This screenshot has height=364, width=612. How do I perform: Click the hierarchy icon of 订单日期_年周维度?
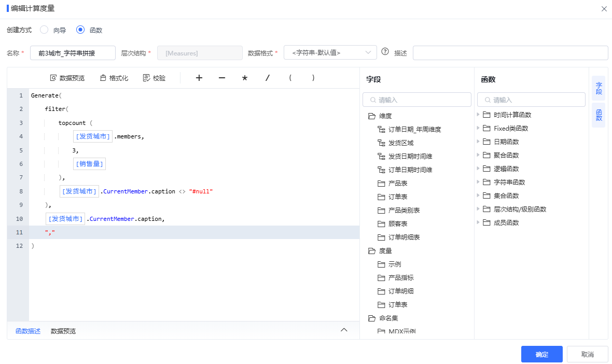(381, 130)
